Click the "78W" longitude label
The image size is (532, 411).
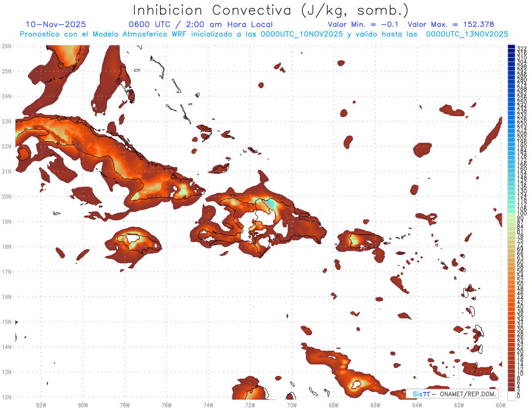(125, 405)
